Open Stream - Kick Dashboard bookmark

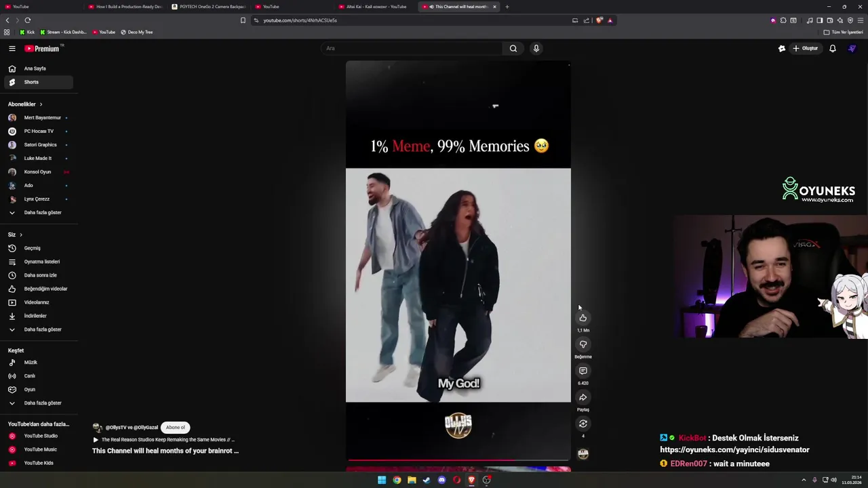tap(64, 32)
